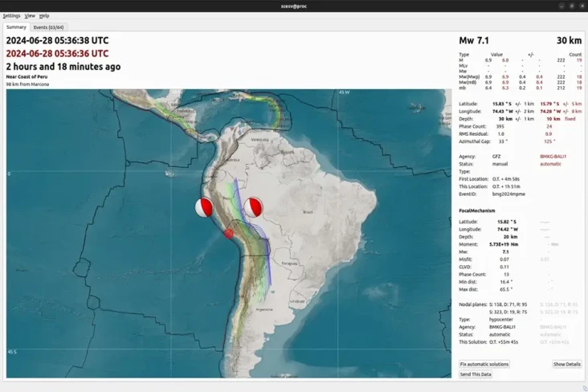
Task: Switch to the Events (63/64) tab
Action: point(48,27)
